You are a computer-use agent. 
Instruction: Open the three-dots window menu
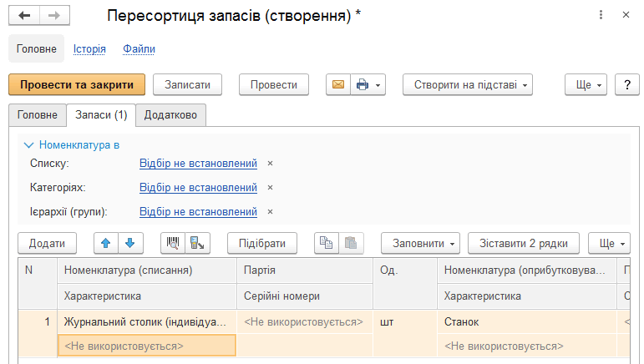(601, 15)
